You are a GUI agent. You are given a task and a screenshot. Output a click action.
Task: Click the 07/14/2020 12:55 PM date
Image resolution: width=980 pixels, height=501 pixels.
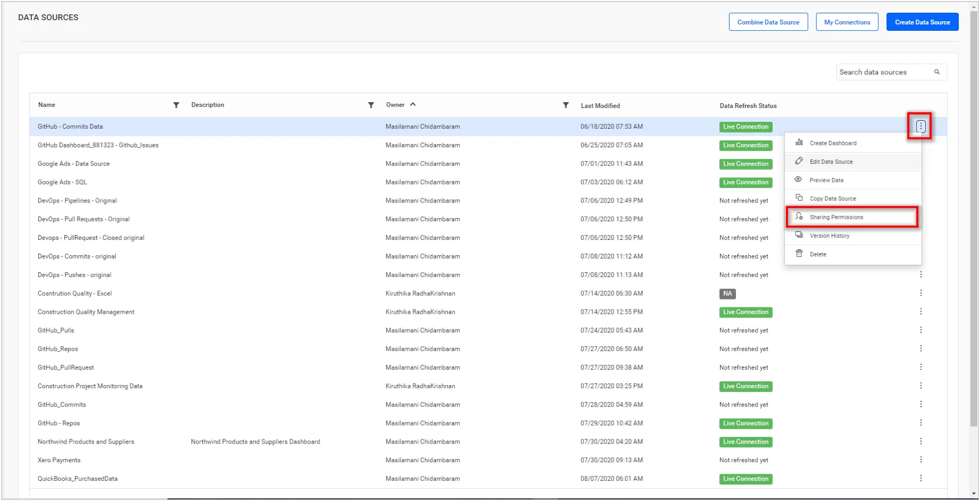pos(612,312)
